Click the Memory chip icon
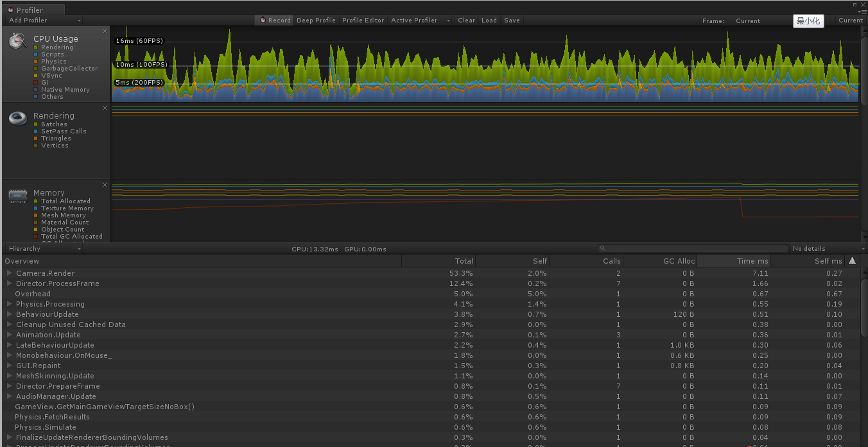 (17, 196)
